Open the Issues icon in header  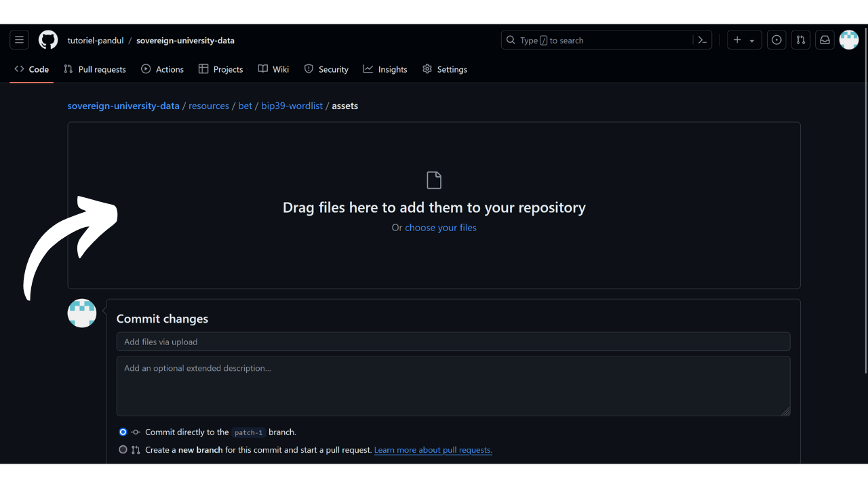[776, 40]
